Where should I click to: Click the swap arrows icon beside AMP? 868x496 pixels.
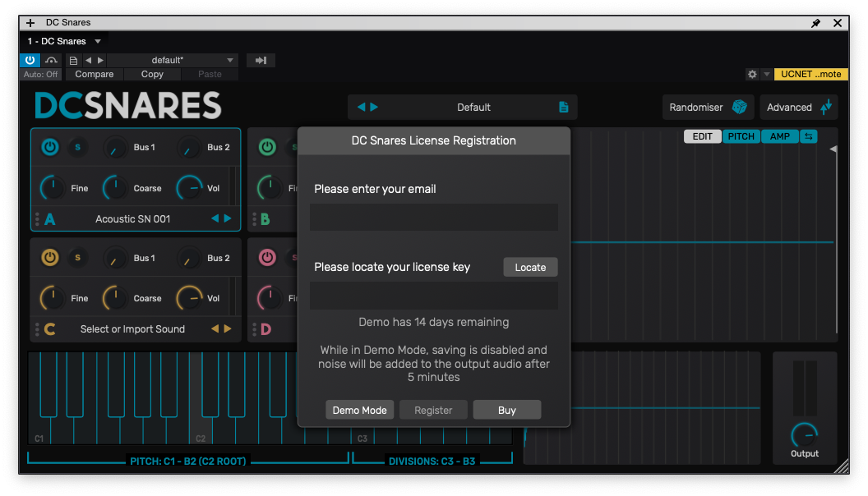tap(809, 136)
